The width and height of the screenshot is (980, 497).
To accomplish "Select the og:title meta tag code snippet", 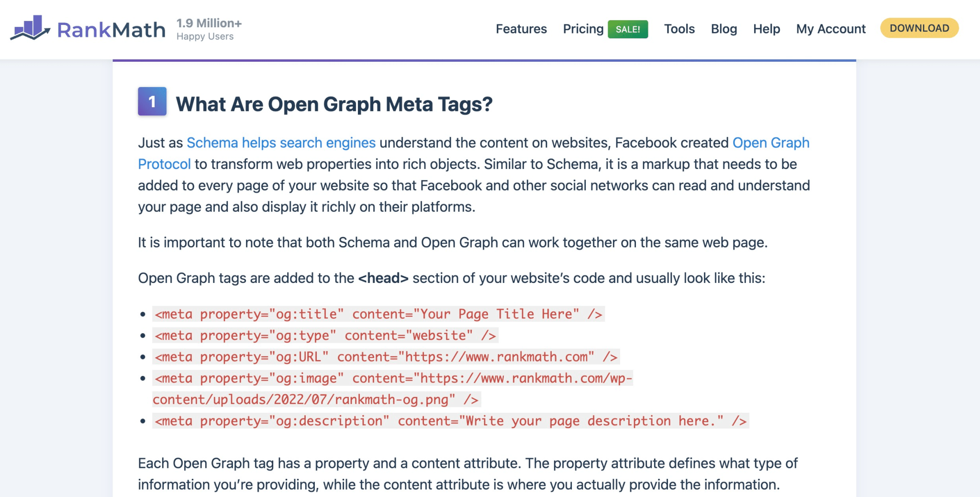I will tap(378, 314).
